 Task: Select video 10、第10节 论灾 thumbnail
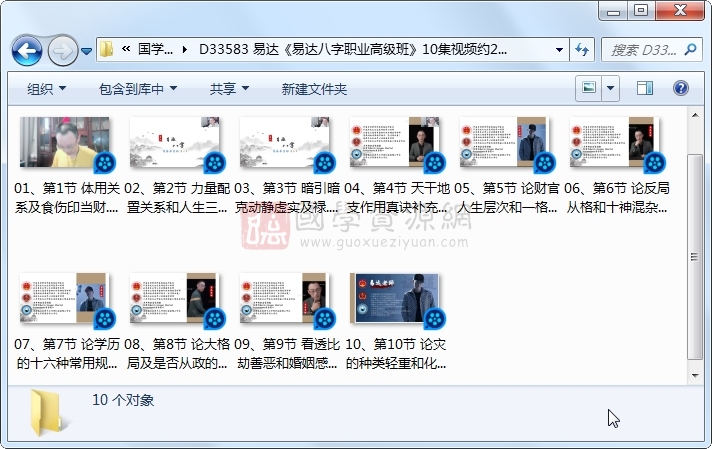point(396,300)
